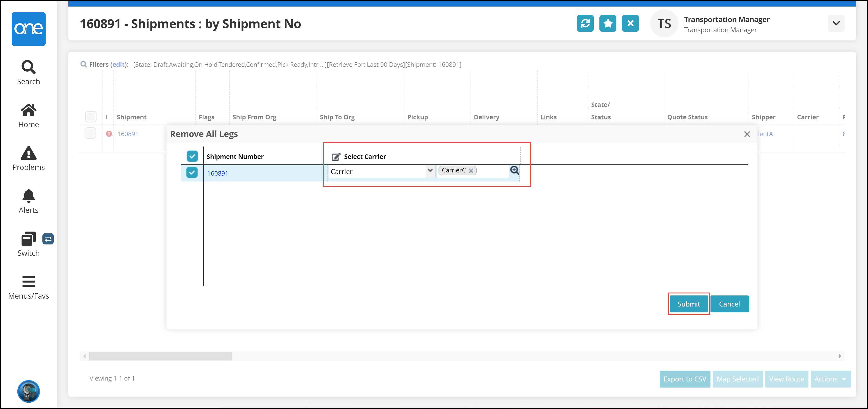Viewport: 868px width, 409px height.
Task: Toggle the Select All header checkbox
Action: (193, 156)
